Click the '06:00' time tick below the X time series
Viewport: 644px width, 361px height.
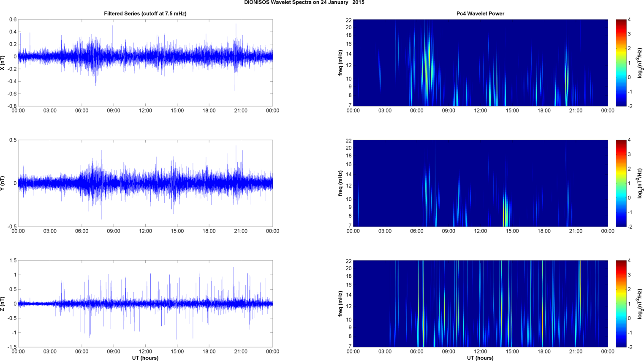[82, 111]
